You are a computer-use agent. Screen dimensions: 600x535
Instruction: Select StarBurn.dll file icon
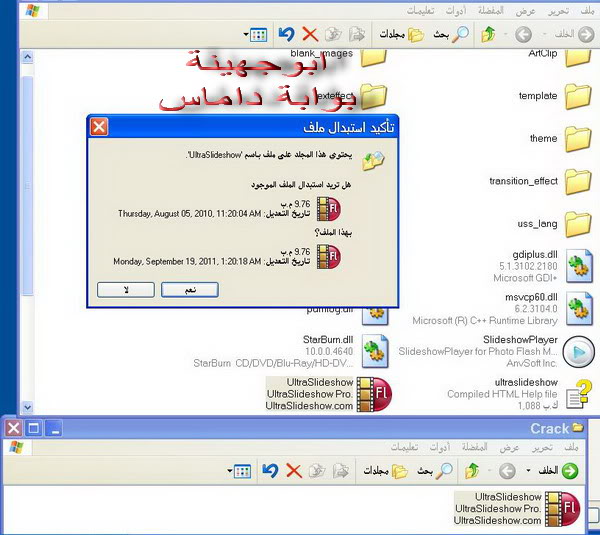(375, 351)
